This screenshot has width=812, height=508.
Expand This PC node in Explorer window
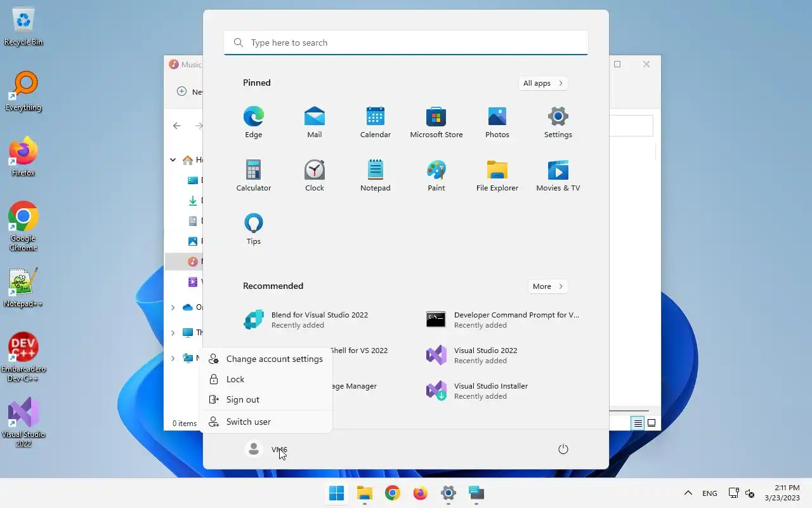point(173,333)
